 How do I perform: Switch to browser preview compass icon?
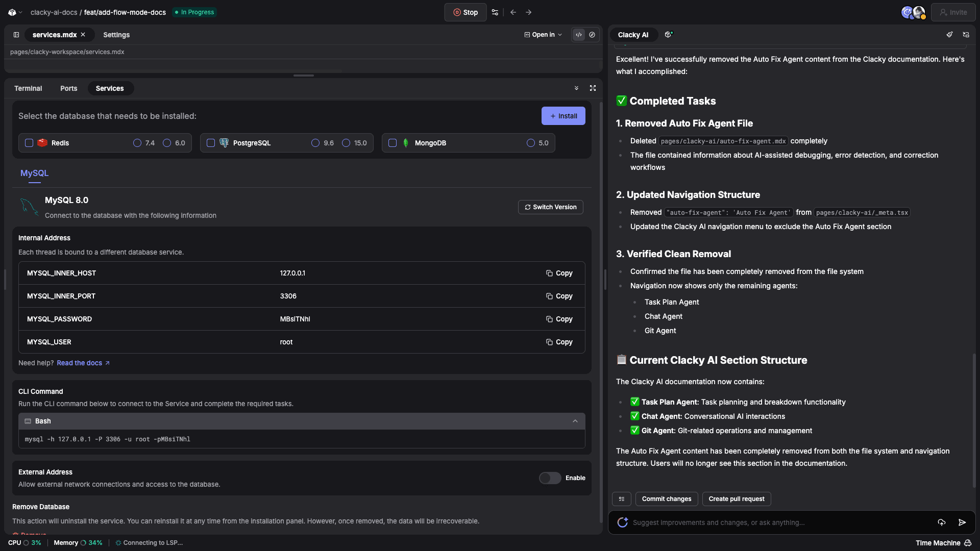pyautogui.click(x=592, y=35)
